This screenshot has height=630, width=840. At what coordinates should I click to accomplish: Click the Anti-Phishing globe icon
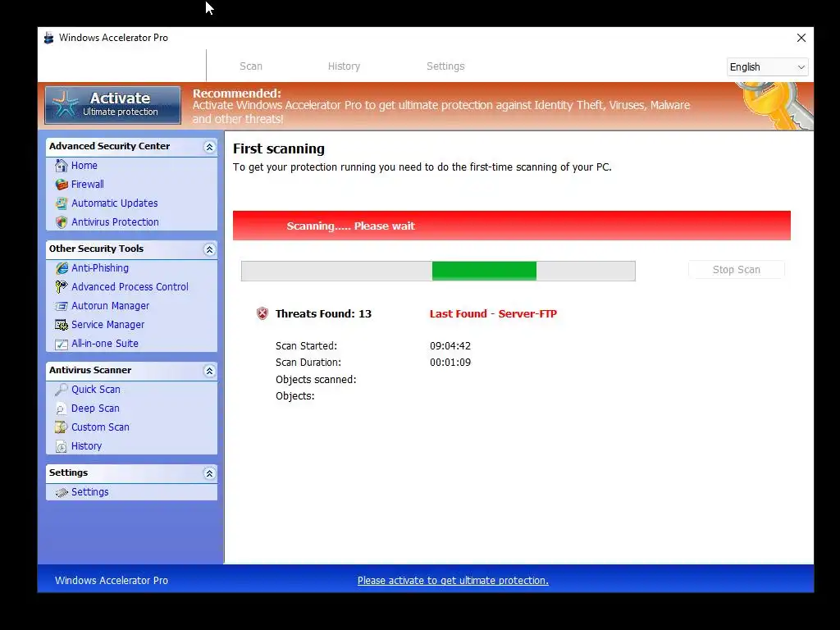tap(62, 268)
